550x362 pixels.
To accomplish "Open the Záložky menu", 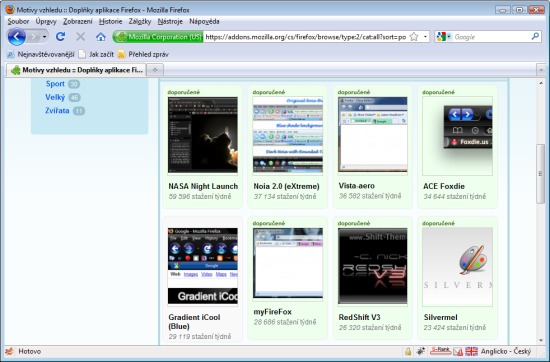I will coord(140,21).
